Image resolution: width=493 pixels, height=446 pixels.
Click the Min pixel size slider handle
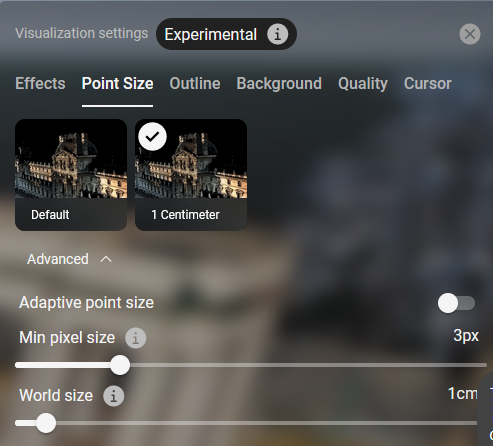(120, 365)
